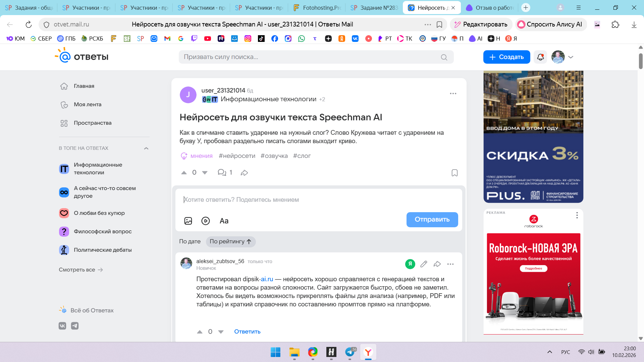Viewport: 644px width, 362px height.
Task: Go to 'Моя лента' in the sidebar
Action: click(x=88, y=105)
